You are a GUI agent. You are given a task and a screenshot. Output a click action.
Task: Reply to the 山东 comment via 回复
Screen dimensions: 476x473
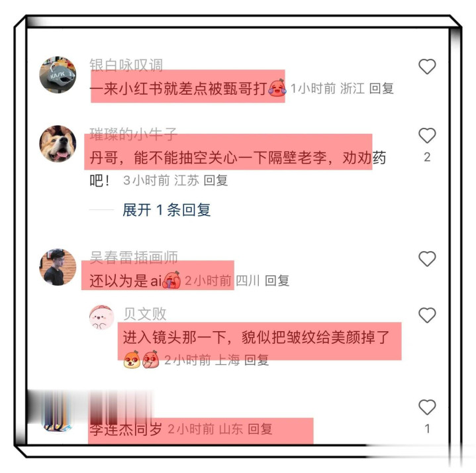click(x=260, y=429)
